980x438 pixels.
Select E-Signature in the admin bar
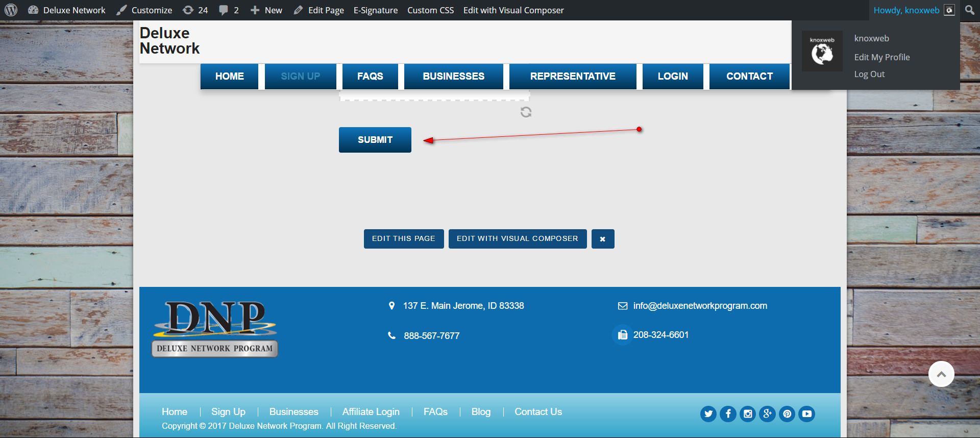click(376, 10)
